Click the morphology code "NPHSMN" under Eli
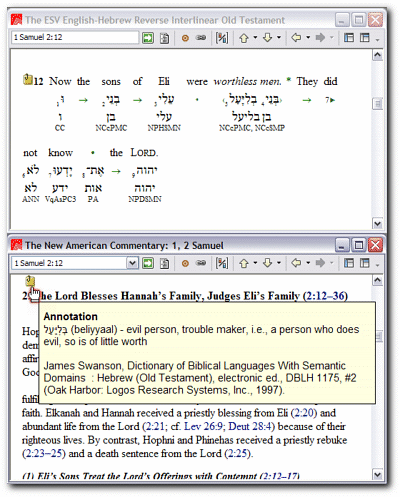 click(164, 128)
